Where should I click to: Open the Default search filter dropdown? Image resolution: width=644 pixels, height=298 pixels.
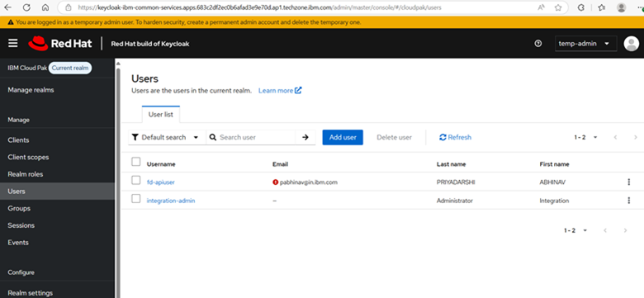coord(167,137)
